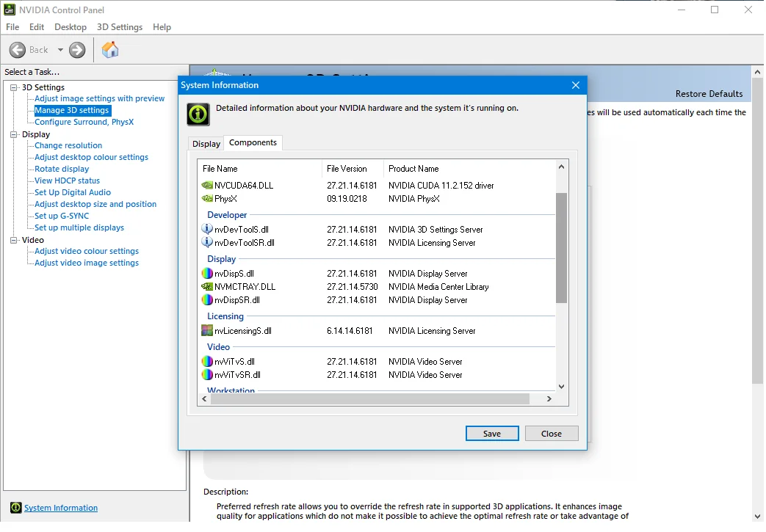
Task: Click the PhysX row icon
Action: 207,199
